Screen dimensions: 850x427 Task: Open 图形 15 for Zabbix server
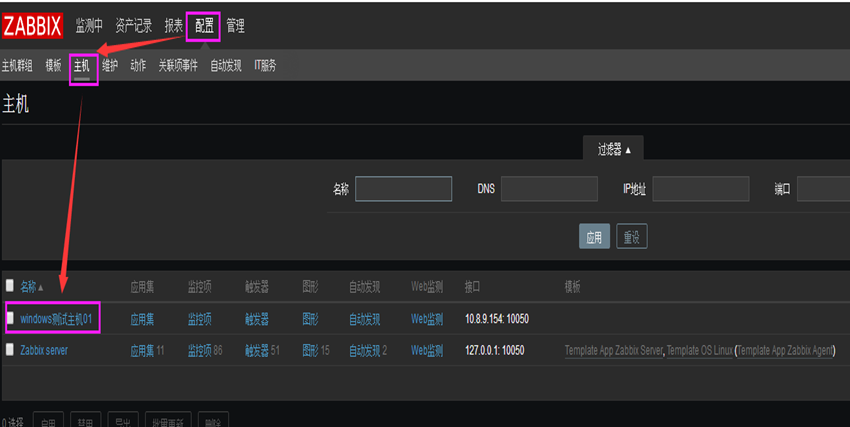click(x=311, y=351)
